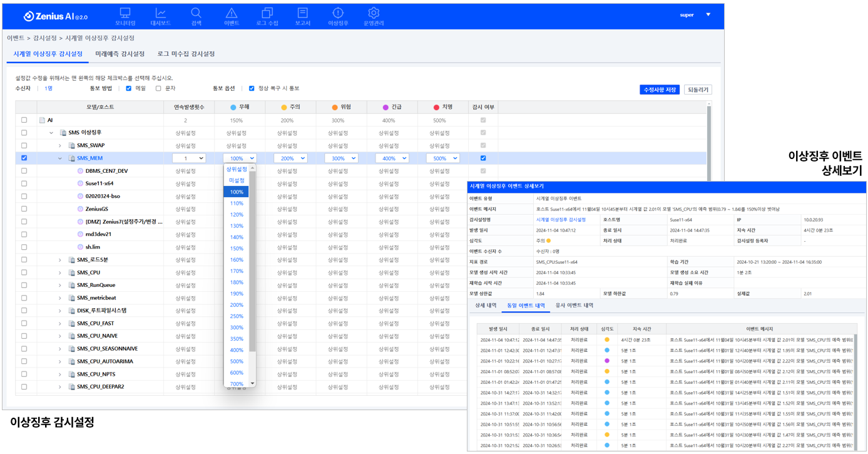
Task: Expand the SMS_CPU_NAIVE tree node
Action: [x=60, y=336]
